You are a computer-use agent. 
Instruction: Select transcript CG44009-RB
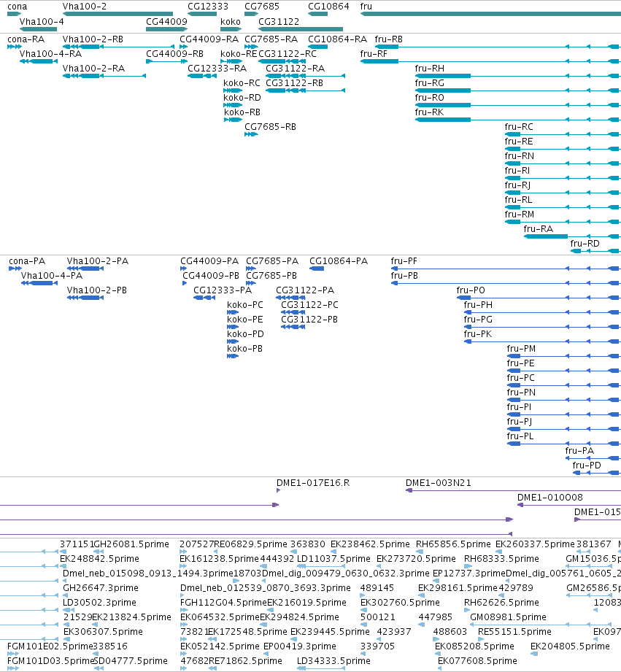pos(175,54)
